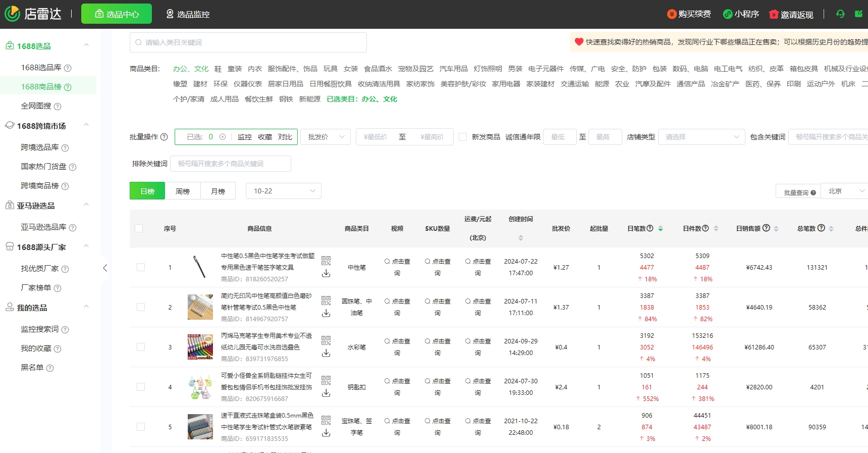Click 监控 in batch operations

(245, 137)
